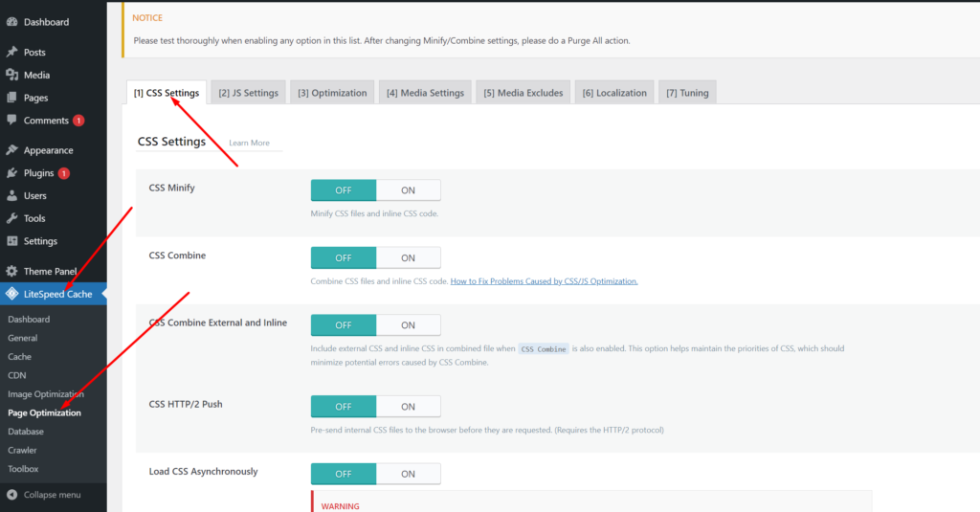This screenshot has width=980, height=512.
Task: Switch to [4] Media Settings tab
Action: click(x=425, y=93)
